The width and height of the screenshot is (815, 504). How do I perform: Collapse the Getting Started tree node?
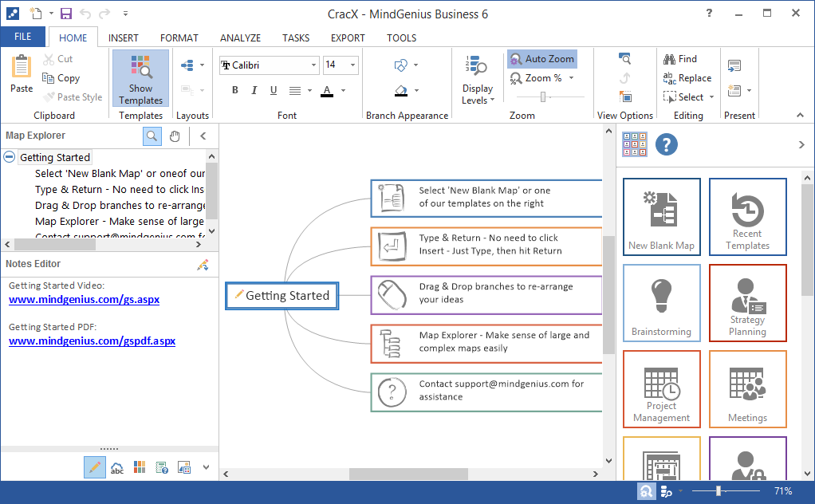(10, 156)
